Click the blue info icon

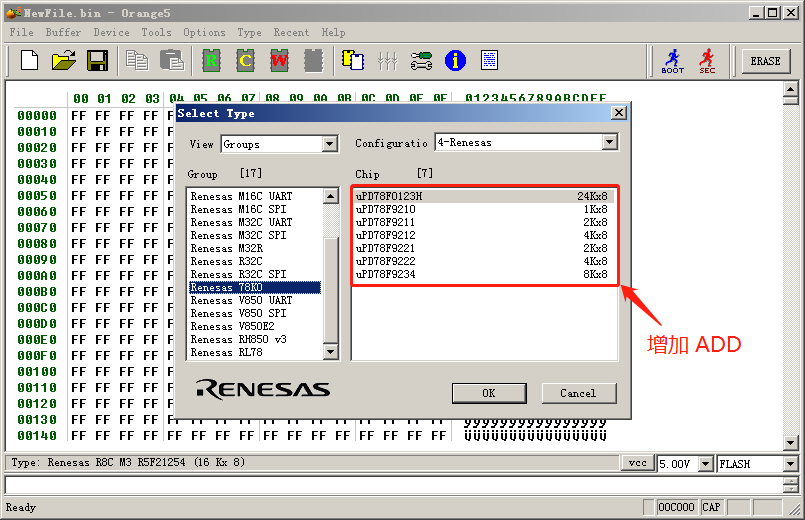455,61
